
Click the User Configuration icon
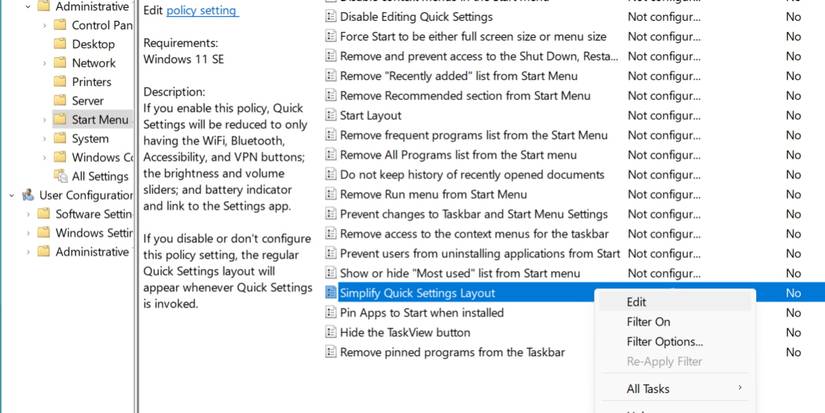click(x=28, y=196)
